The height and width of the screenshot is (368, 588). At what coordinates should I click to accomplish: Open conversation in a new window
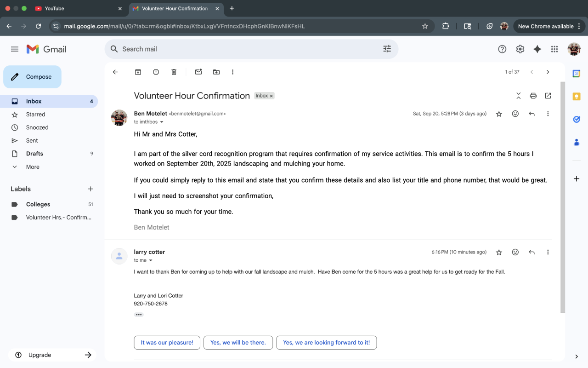[548, 96]
